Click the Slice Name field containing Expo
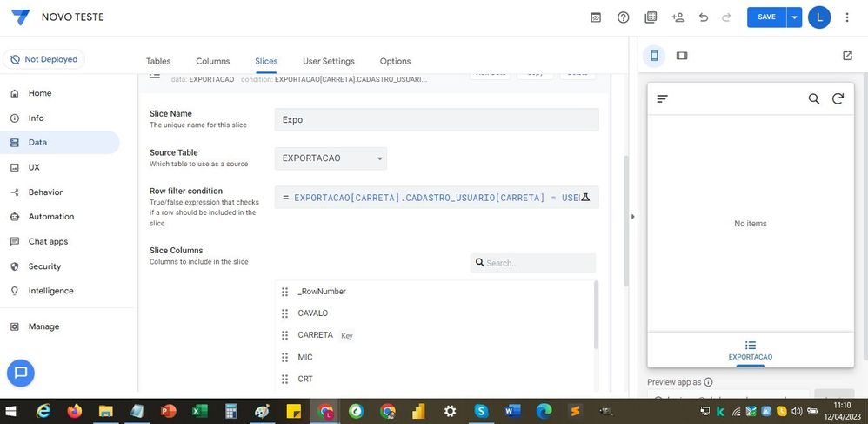The image size is (868, 424). click(x=437, y=120)
